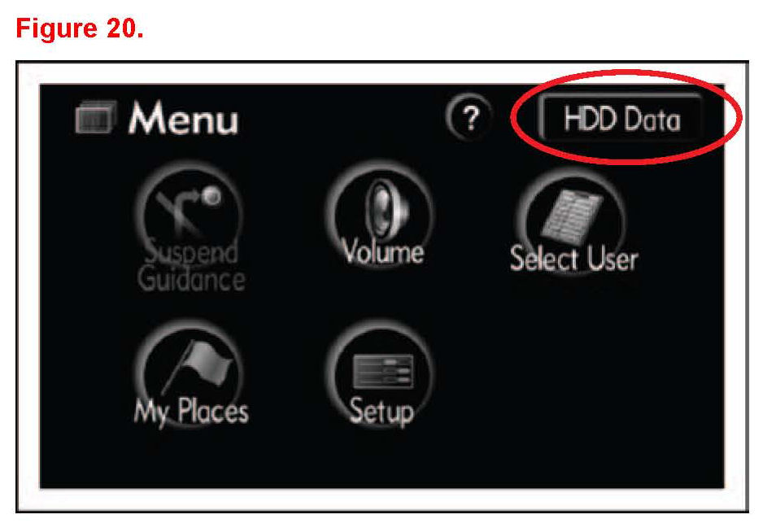Tap the Select User label
Screen dimensions: 776x532
(573, 259)
